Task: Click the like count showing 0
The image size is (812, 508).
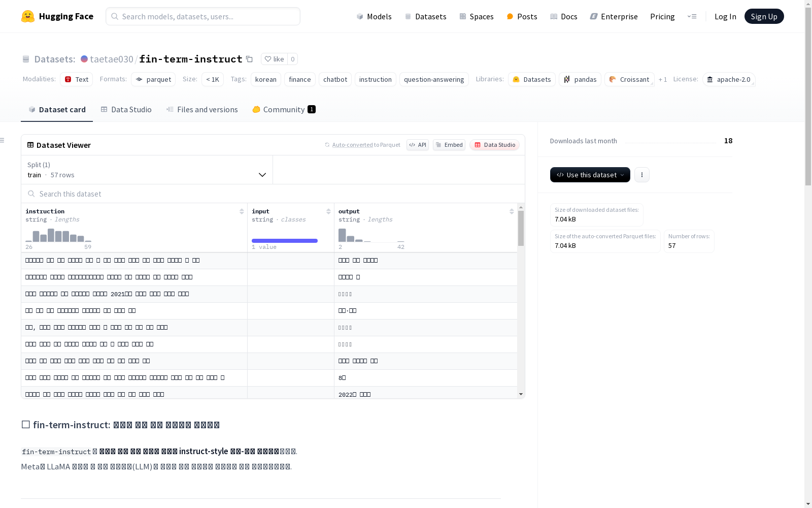Action: coord(293,59)
